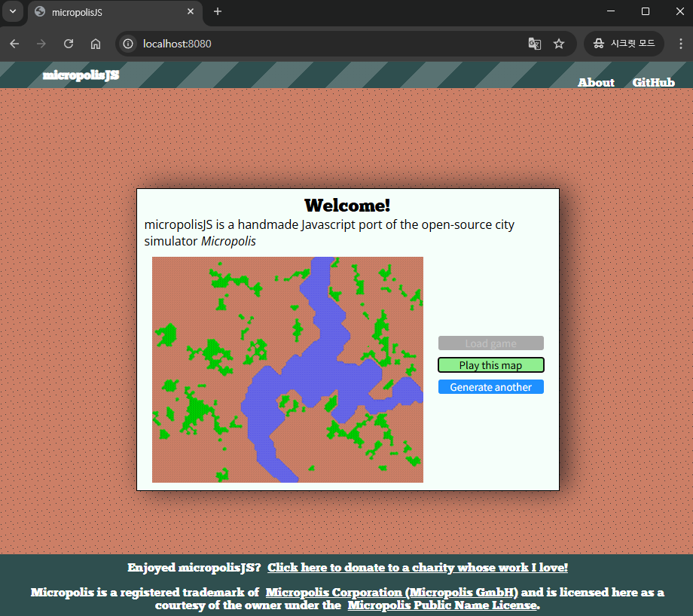The width and height of the screenshot is (693, 616).
Task: Click the italic Micropolis text in the description
Action: (x=228, y=241)
